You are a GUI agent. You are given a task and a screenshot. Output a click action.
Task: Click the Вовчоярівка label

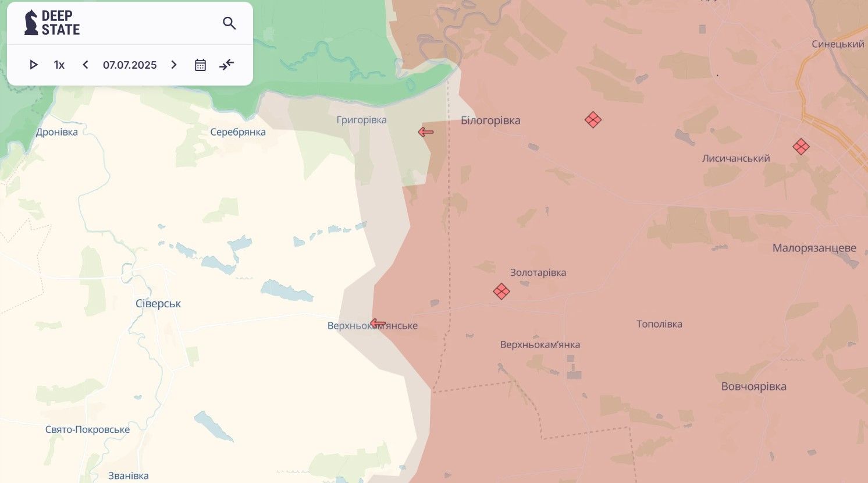tap(753, 386)
